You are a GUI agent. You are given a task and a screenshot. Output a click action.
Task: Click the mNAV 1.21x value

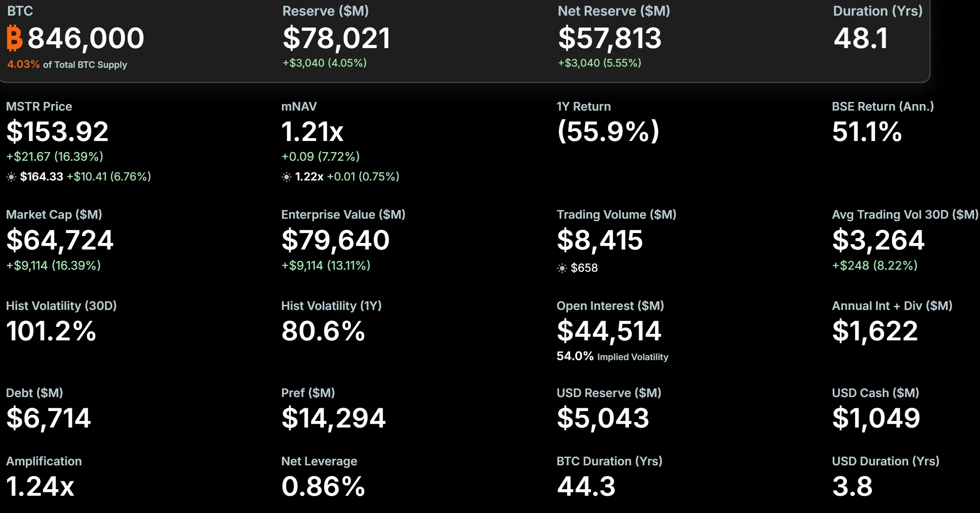[x=312, y=132]
